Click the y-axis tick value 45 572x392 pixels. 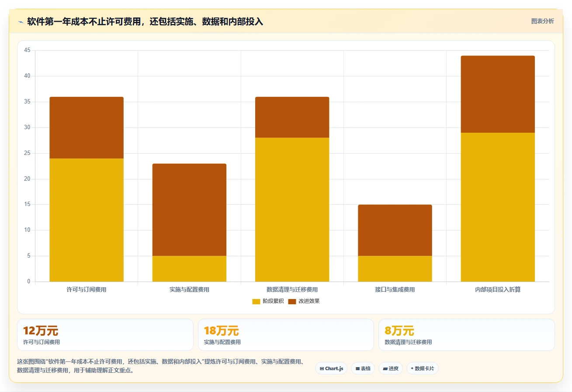coord(28,51)
